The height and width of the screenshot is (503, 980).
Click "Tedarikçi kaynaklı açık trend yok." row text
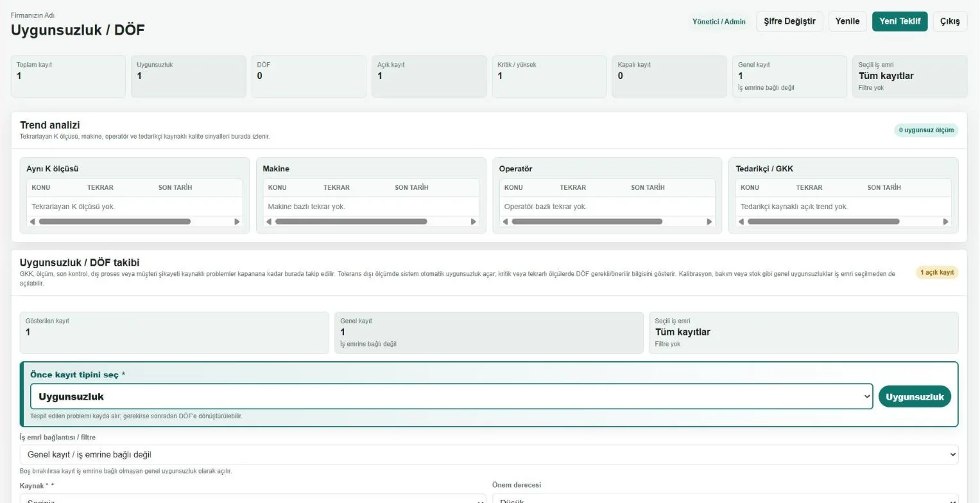click(795, 207)
